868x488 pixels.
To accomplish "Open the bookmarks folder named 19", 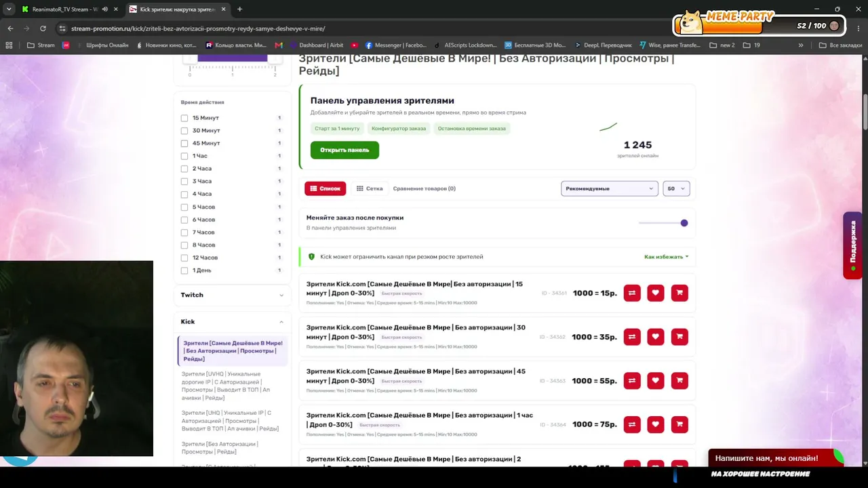I will 751,45.
